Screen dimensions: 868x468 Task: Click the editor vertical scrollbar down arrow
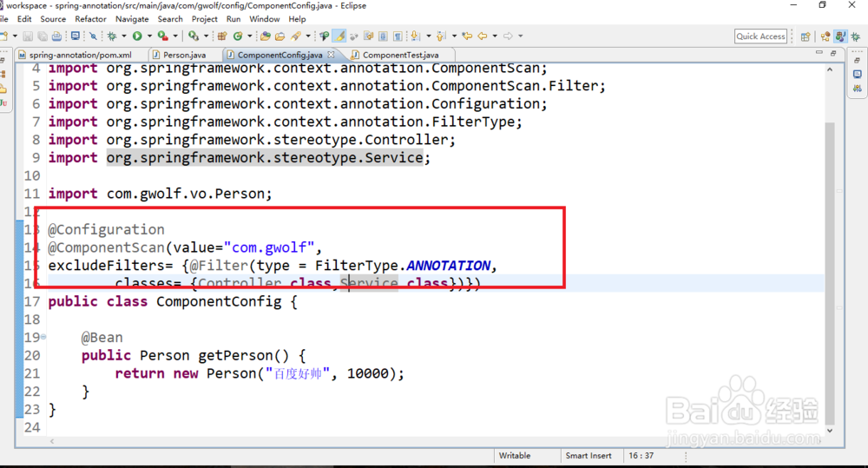pos(829,431)
